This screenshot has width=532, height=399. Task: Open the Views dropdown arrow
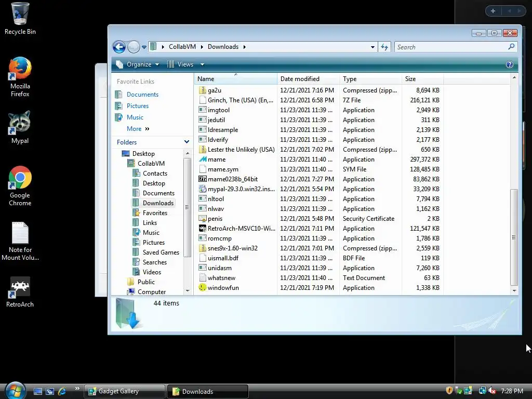point(202,64)
